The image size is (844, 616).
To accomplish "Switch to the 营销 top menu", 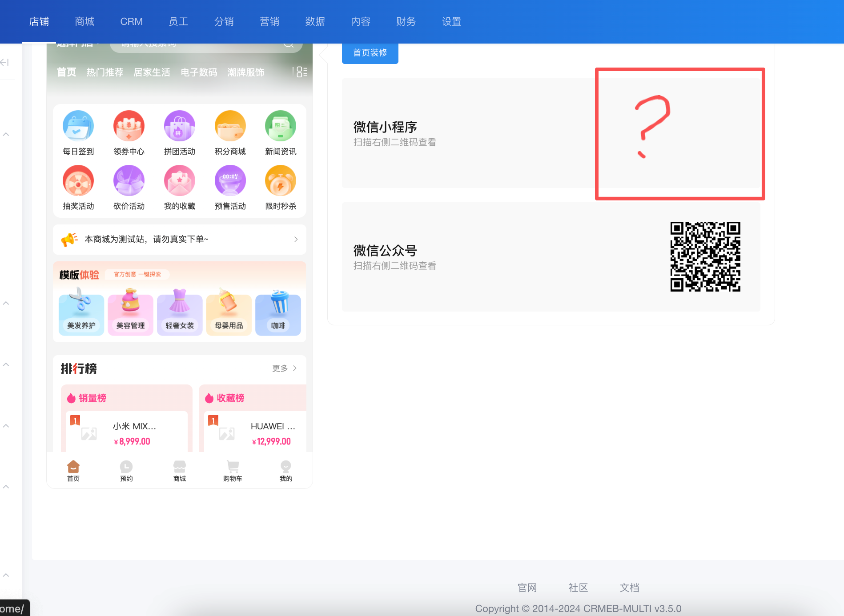I will pos(269,21).
